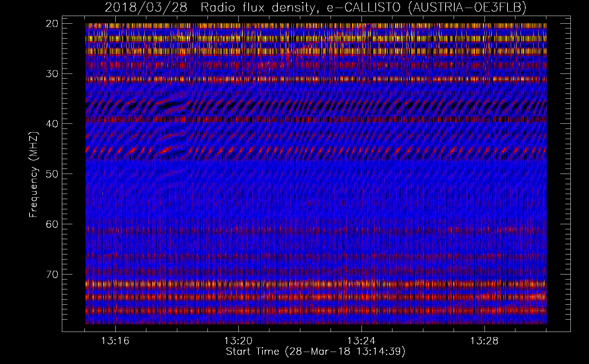The height and width of the screenshot is (364, 589).
Task: Click the frequency tick label '30'
Action: pos(52,74)
